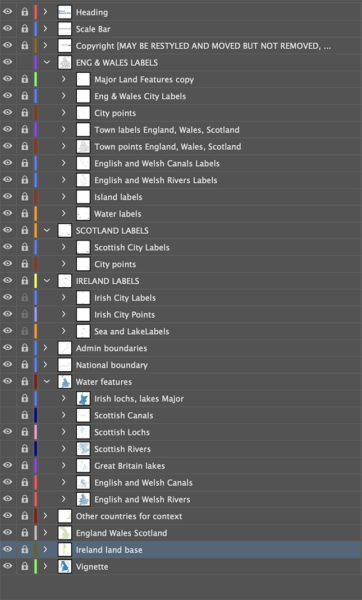Collapse the SCOTLAND LABELS group
362x600 pixels.
tap(47, 231)
